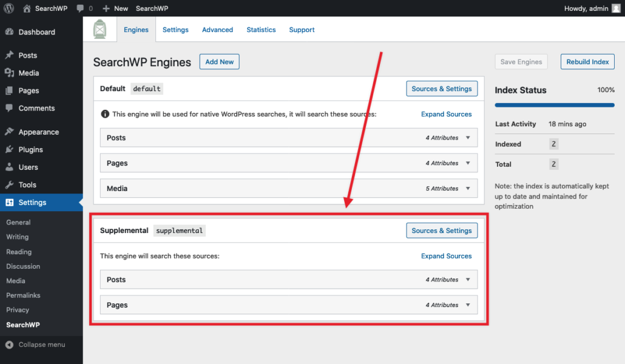Open Sources & Settings for Default engine
This screenshot has height=364, width=625.
pyautogui.click(x=441, y=89)
